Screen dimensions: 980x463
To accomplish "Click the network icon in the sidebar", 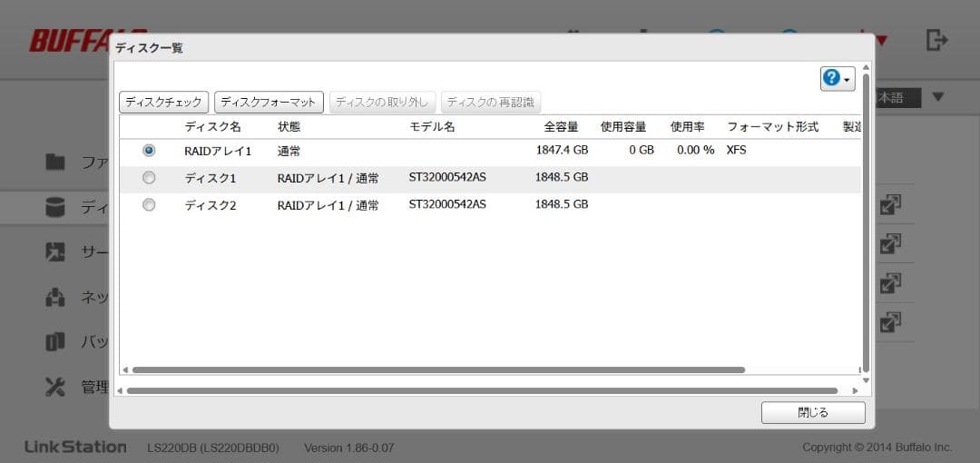I will click(55, 297).
